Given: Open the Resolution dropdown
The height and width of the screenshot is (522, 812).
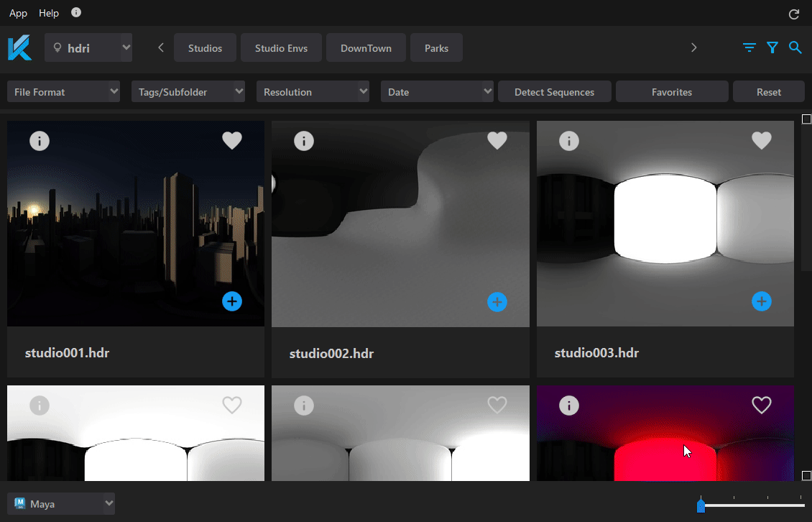Looking at the screenshot, I should pyautogui.click(x=313, y=92).
